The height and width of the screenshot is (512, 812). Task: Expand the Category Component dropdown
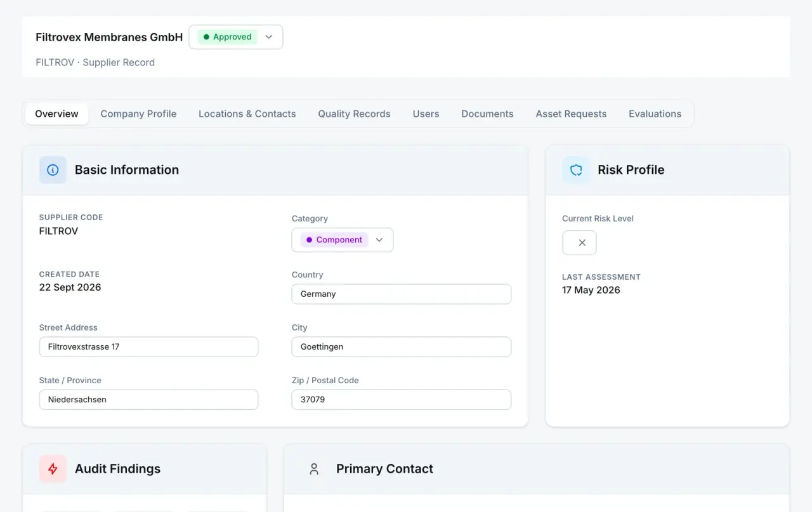[343, 240]
